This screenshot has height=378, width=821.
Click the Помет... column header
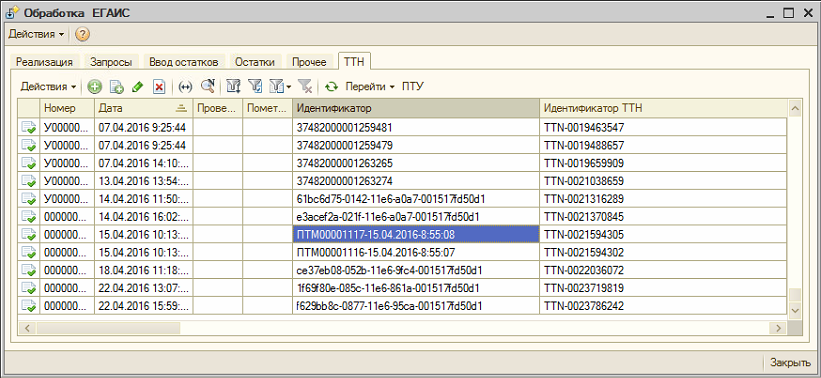267,108
